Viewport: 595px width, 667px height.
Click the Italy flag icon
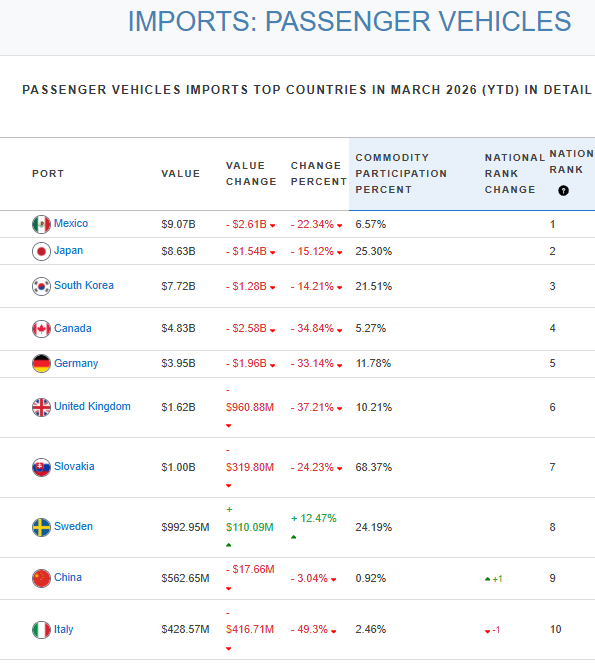41,630
